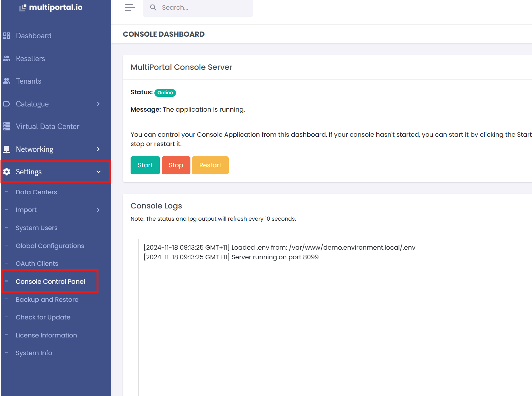Click the Networking icon
This screenshot has height=396, width=532.
pos(7,149)
